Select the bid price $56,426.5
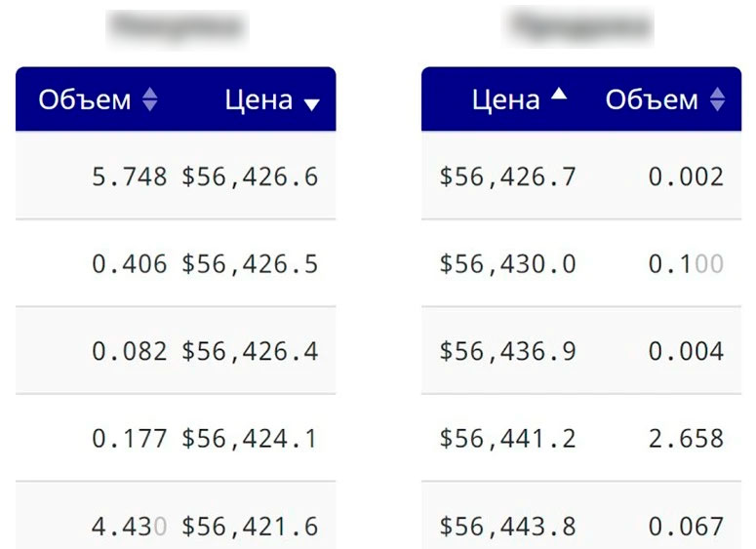The width and height of the screenshot is (756, 549). (250, 263)
